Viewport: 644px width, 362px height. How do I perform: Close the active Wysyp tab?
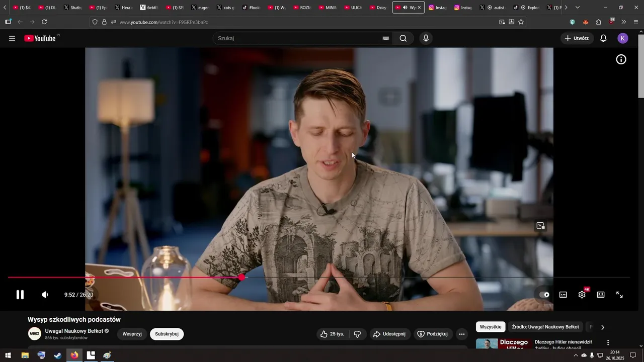point(419,8)
